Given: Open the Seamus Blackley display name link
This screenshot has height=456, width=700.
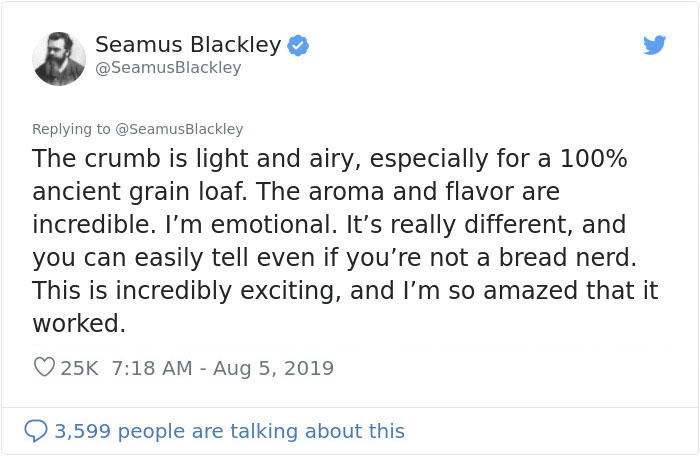Looking at the screenshot, I should click(x=188, y=45).
